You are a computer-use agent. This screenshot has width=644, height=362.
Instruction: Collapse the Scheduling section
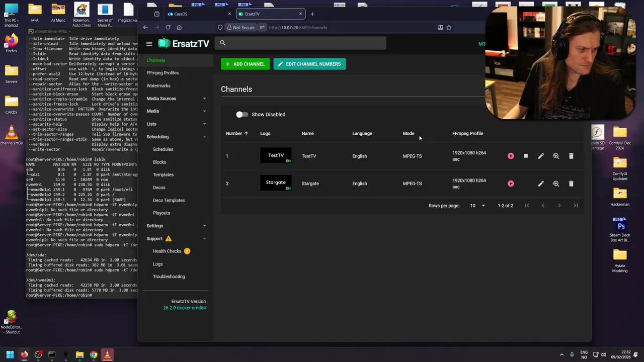point(176,137)
